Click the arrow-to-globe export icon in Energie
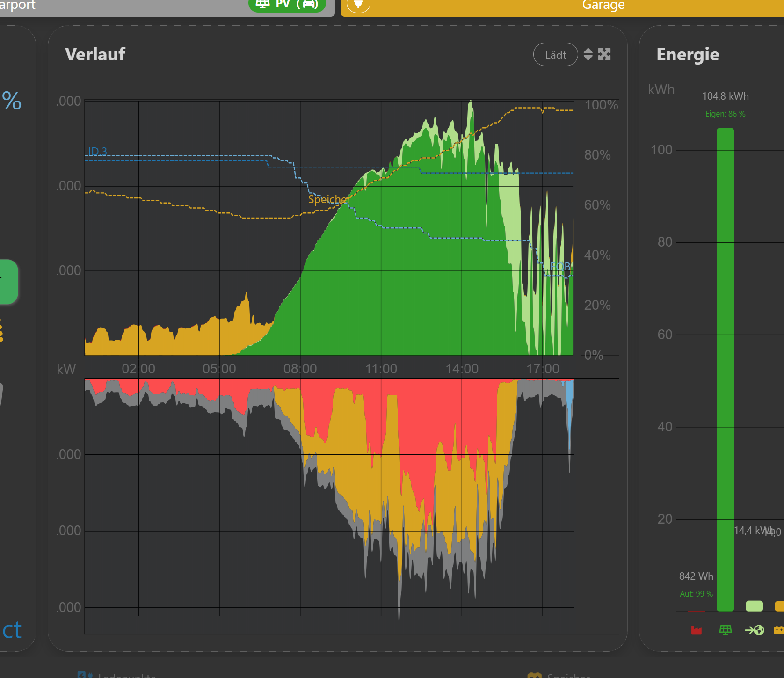The height and width of the screenshot is (678, 784). click(x=755, y=630)
